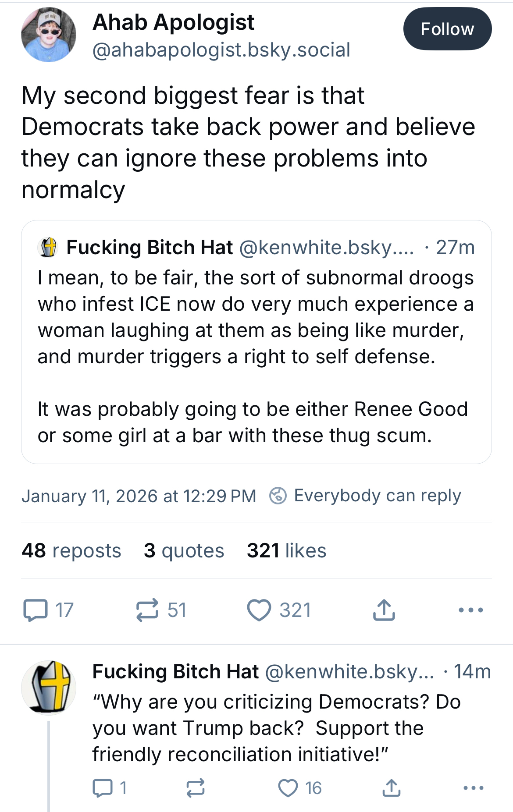Like the main post with 321 likes
The width and height of the screenshot is (513, 812).
[259, 610]
